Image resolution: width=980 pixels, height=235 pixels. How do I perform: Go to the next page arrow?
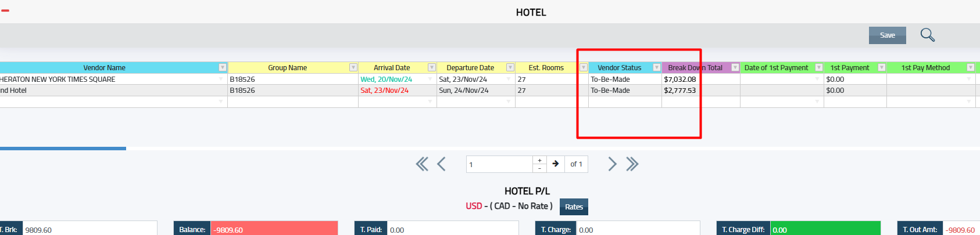tap(612, 164)
